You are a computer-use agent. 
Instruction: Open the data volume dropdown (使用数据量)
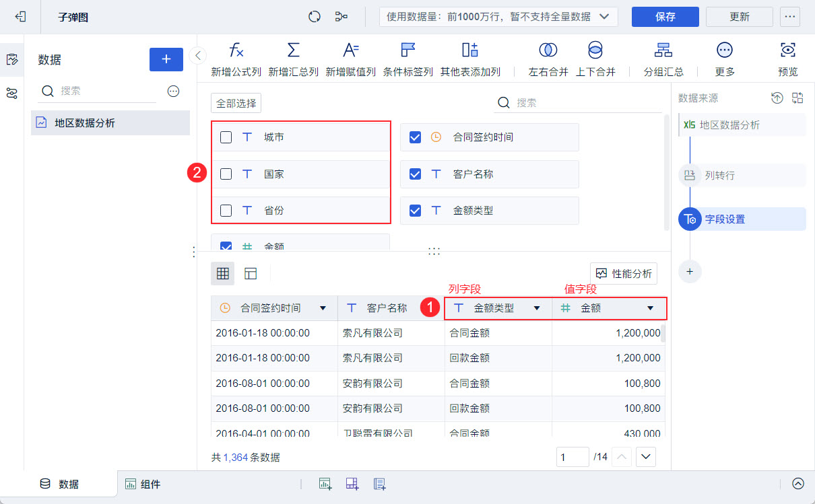point(499,17)
